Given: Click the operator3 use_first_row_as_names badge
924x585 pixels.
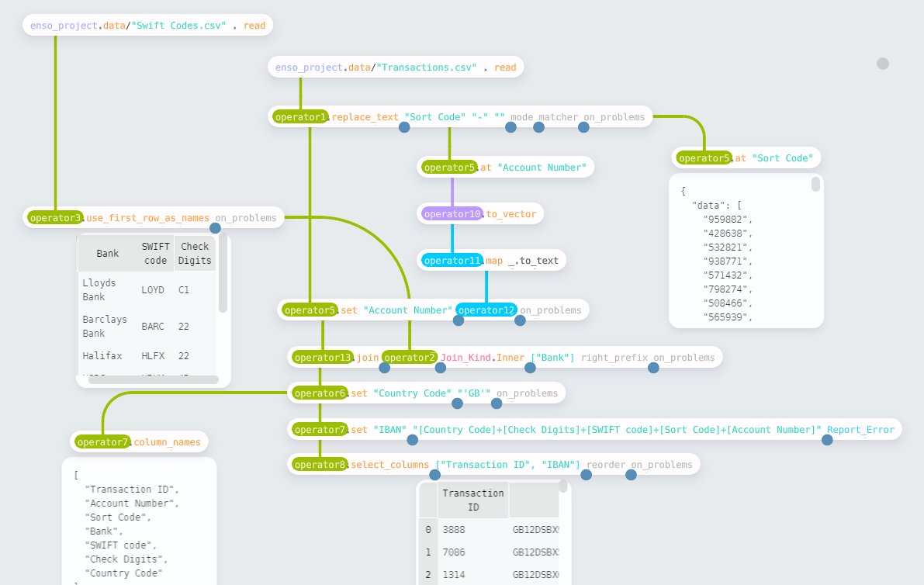Looking at the screenshot, I should (x=54, y=217).
